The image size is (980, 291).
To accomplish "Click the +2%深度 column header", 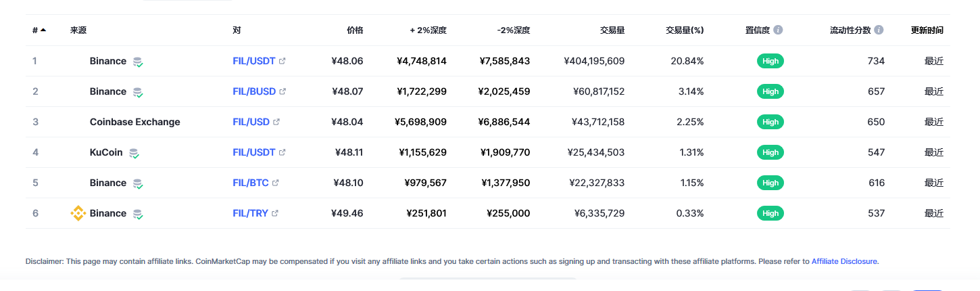I will coord(428,30).
